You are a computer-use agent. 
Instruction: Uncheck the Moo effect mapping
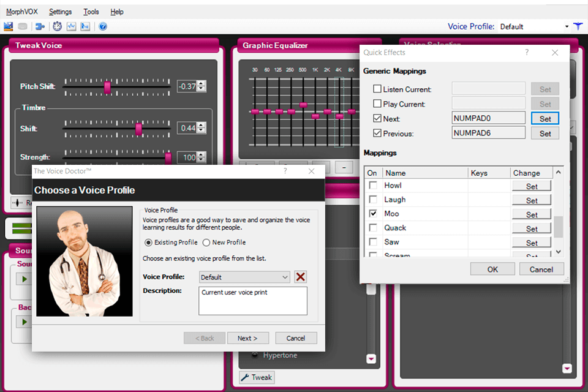373,213
